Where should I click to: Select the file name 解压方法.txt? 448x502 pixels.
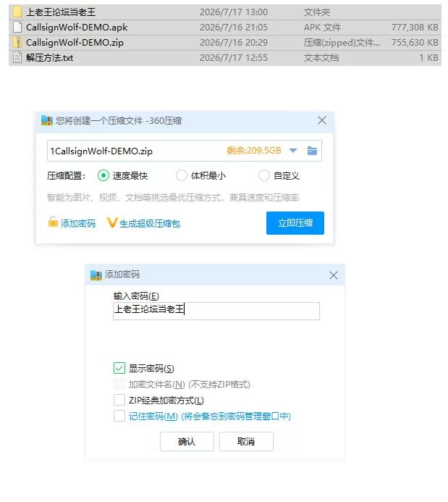(x=49, y=58)
